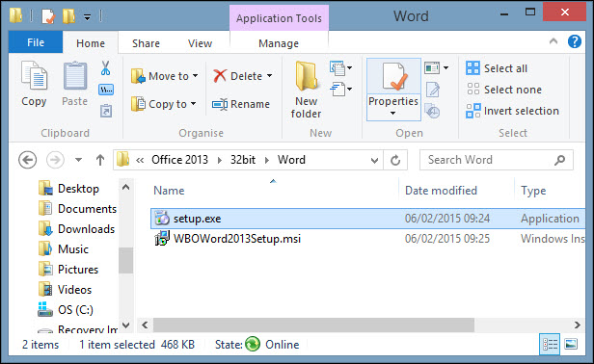
Task: Open Move to dropdown
Action: click(x=164, y=76)
